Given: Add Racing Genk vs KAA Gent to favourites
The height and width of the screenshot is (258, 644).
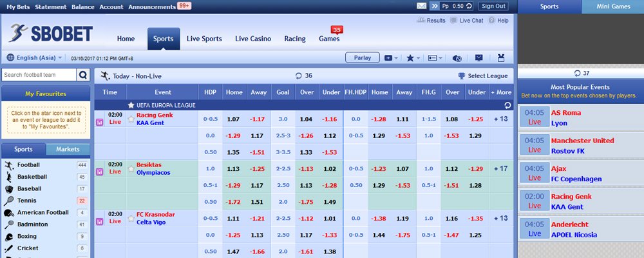Looking at the screenshot, I should [x=131, y=119].
